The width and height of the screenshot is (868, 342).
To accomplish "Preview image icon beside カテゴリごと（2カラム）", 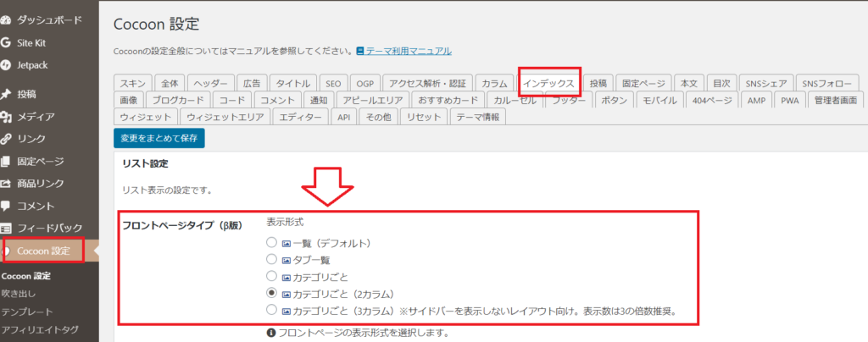I will pyautogui.click(x=286, y=294).
